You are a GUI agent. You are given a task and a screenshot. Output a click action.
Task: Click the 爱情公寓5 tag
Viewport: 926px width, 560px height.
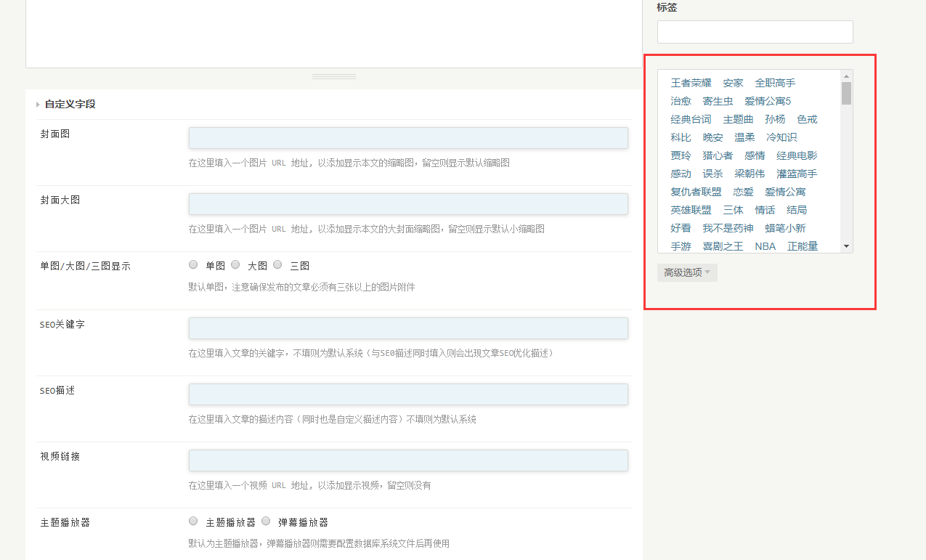(768, 101)
